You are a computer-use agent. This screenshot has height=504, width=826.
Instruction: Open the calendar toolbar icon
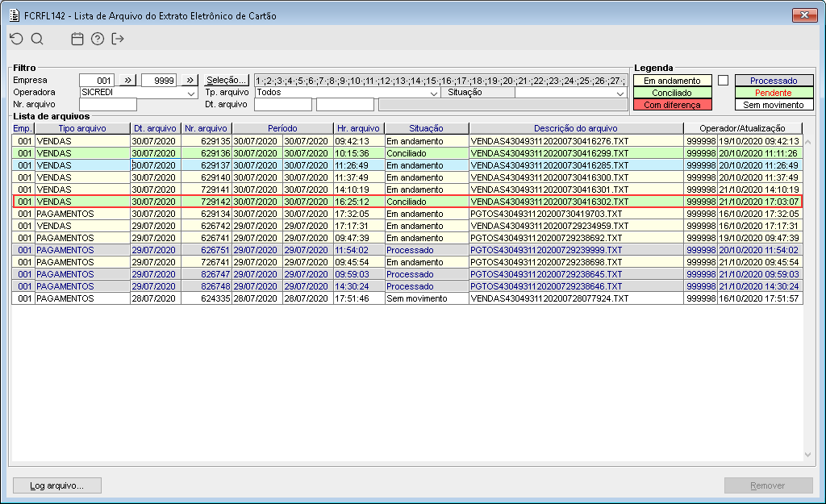(x=77, y=39)
